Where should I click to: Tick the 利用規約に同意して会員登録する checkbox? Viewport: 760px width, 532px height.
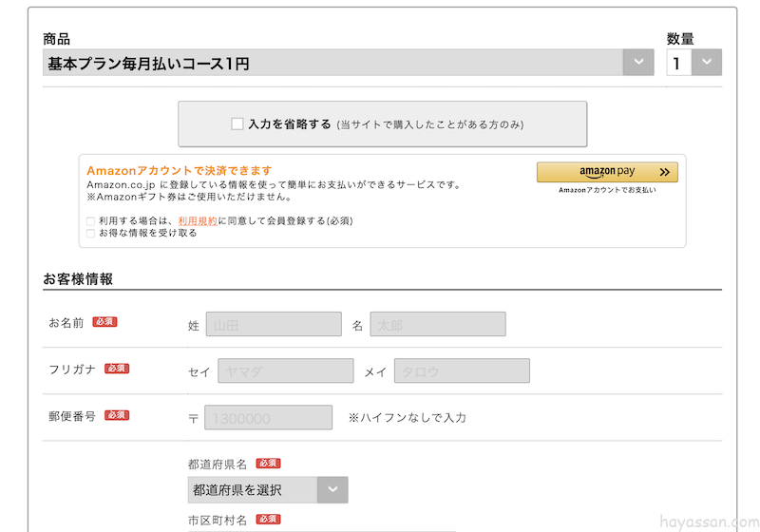tap(91, 220)
